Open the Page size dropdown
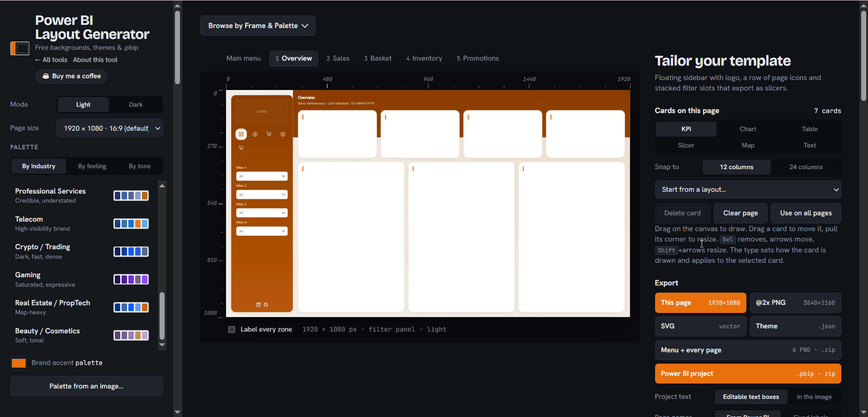The width and height of the screenshot is (868, 417). point(109,128)
